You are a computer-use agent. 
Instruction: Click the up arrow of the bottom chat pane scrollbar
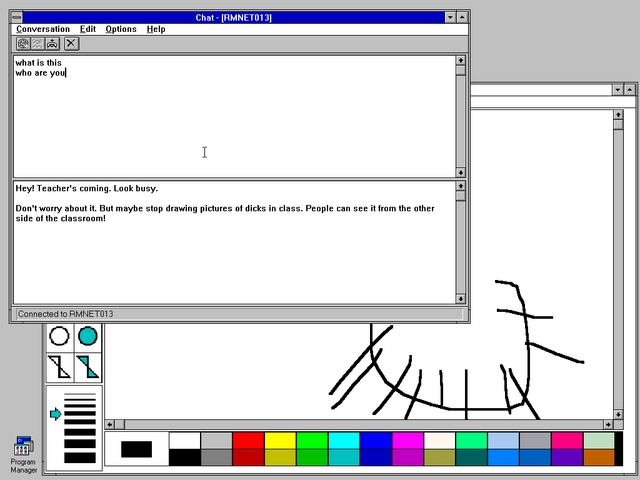(x=460, y=186)
